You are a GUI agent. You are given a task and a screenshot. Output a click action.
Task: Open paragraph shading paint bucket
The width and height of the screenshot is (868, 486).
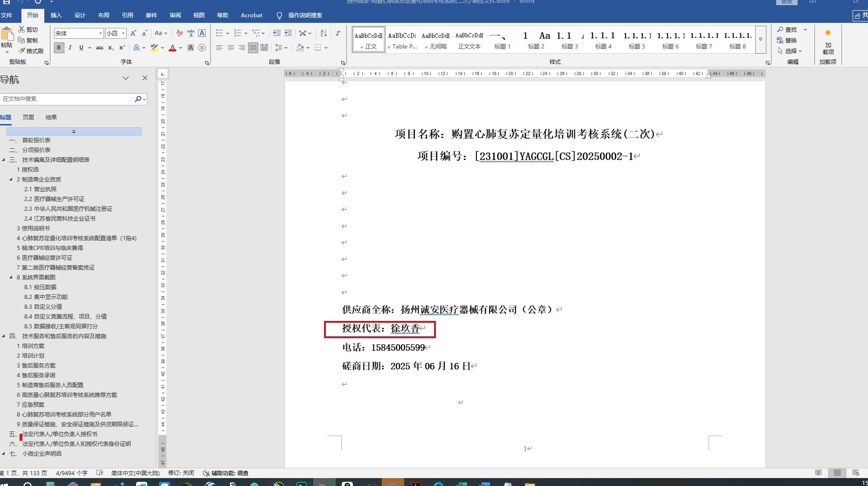point(300,48)
